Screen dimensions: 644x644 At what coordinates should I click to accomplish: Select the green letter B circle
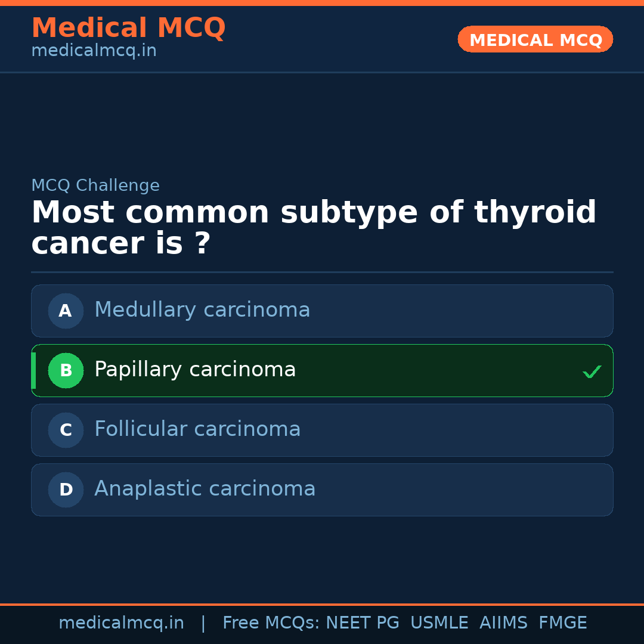66,370
